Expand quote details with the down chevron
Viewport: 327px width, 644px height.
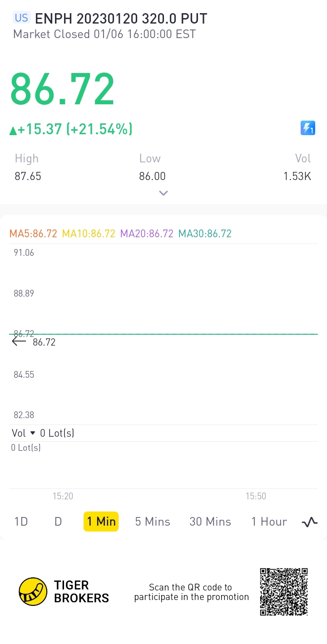pos(163,193)
